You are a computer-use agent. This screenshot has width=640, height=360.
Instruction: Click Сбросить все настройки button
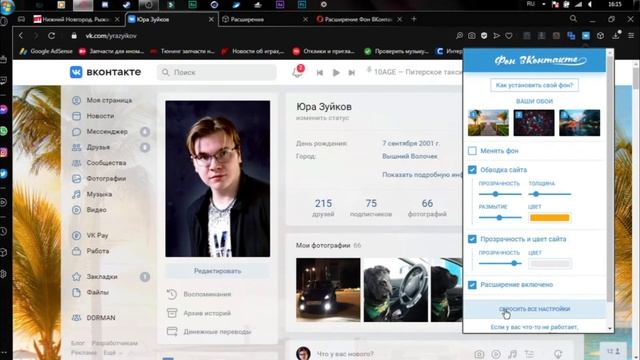534,309
